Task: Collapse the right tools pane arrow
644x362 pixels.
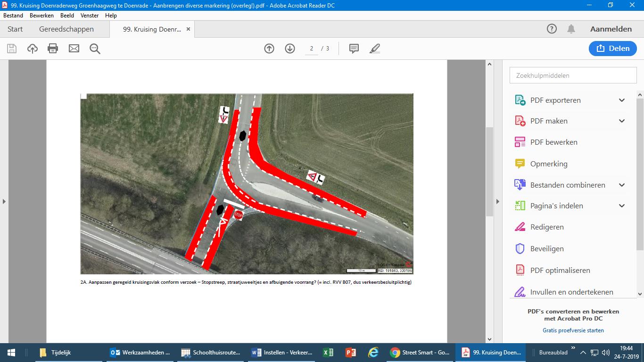Action: (x=497, y=202)
